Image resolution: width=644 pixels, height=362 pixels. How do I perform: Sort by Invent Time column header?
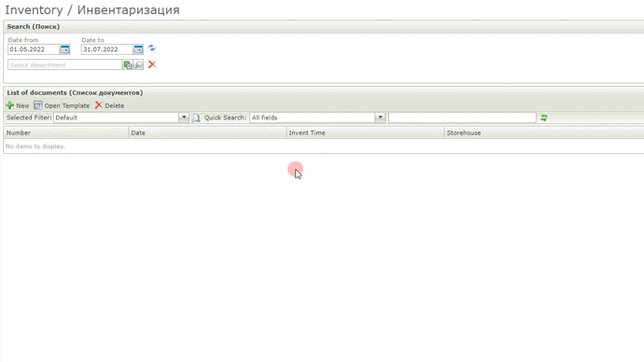pyautogui.click(x=365, y=133)
